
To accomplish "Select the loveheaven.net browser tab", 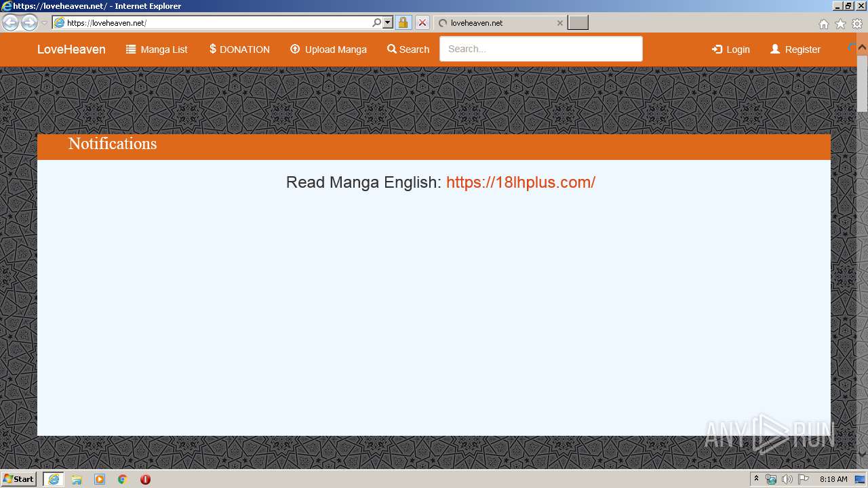I will click(x=498, y=22).
